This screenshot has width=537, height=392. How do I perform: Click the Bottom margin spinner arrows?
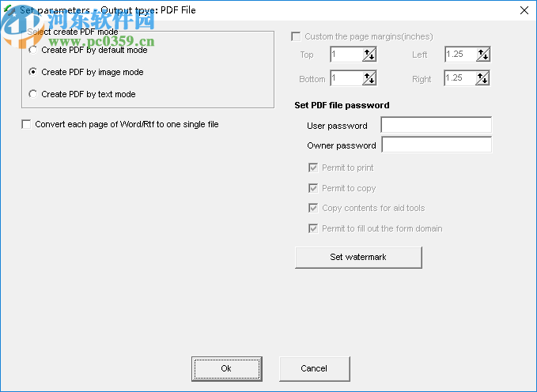coord(369,78)
